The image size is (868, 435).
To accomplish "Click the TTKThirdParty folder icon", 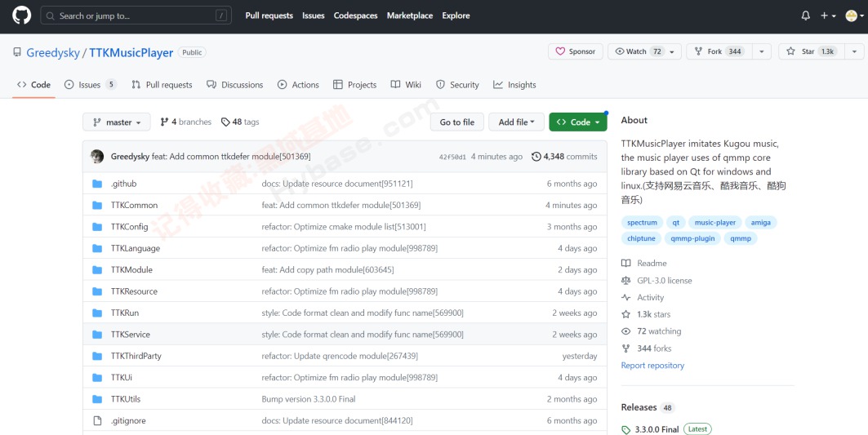I will click(x=97, y=357).
